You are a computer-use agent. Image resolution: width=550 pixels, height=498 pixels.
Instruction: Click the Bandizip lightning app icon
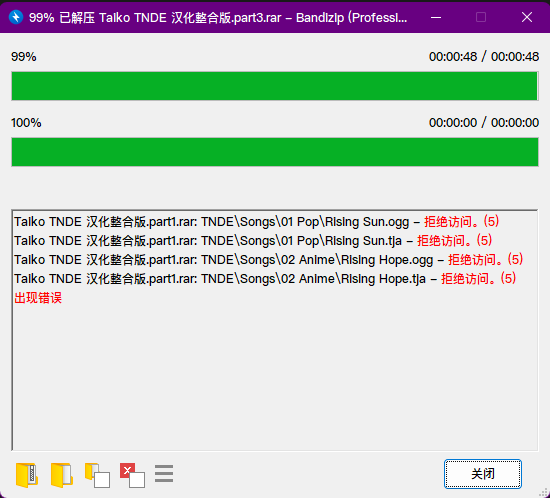(x=16, y=17)
